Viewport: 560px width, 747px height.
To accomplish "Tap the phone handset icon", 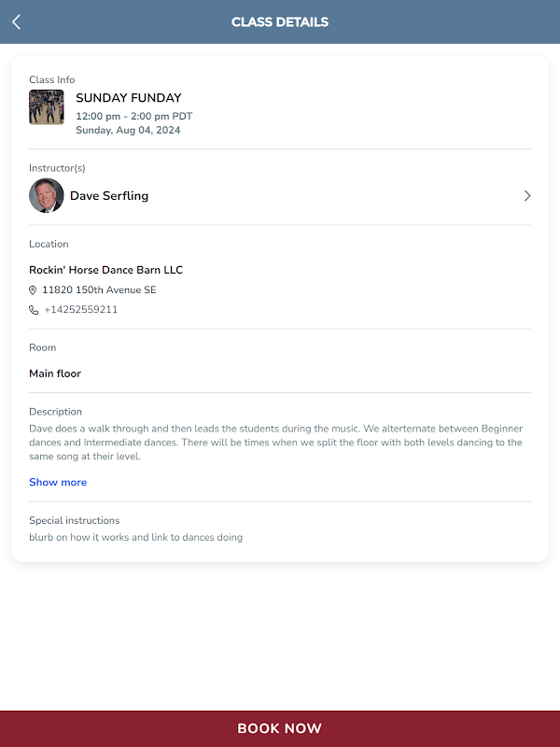I will [34, 310].
